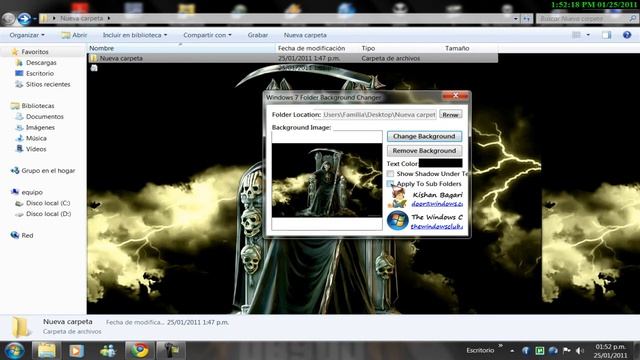Open the view options dropdown arrow
The height and width of the screenshot is (360, 640).
pyautogui.click(x=588, y=35)
